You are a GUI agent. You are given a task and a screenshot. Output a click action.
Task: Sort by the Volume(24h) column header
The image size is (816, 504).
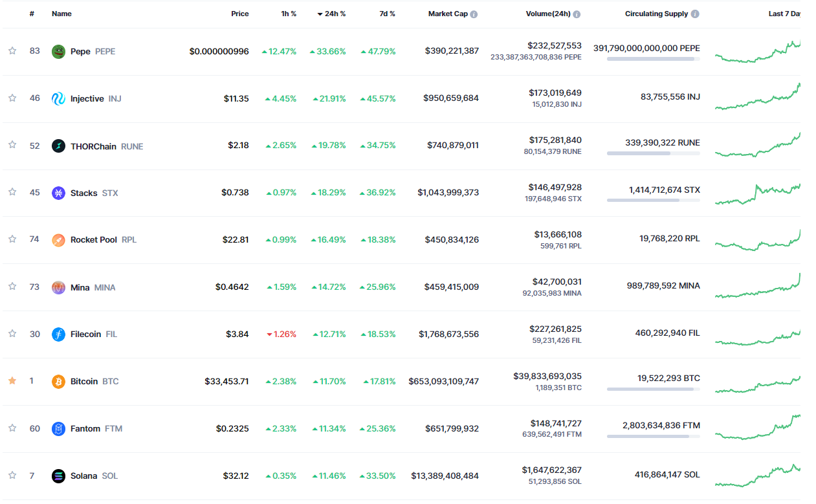(548, 14)
